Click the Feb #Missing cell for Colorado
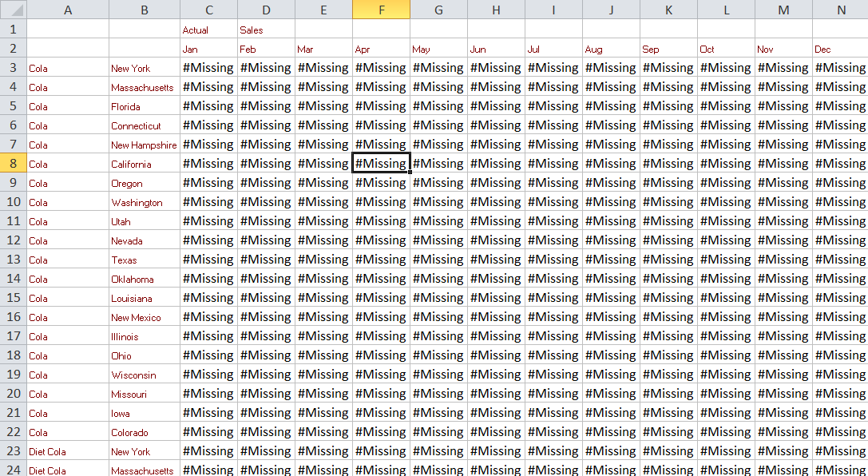Viewport: 868px width, 476px height. pyautogui.click(x=266, y=432)
